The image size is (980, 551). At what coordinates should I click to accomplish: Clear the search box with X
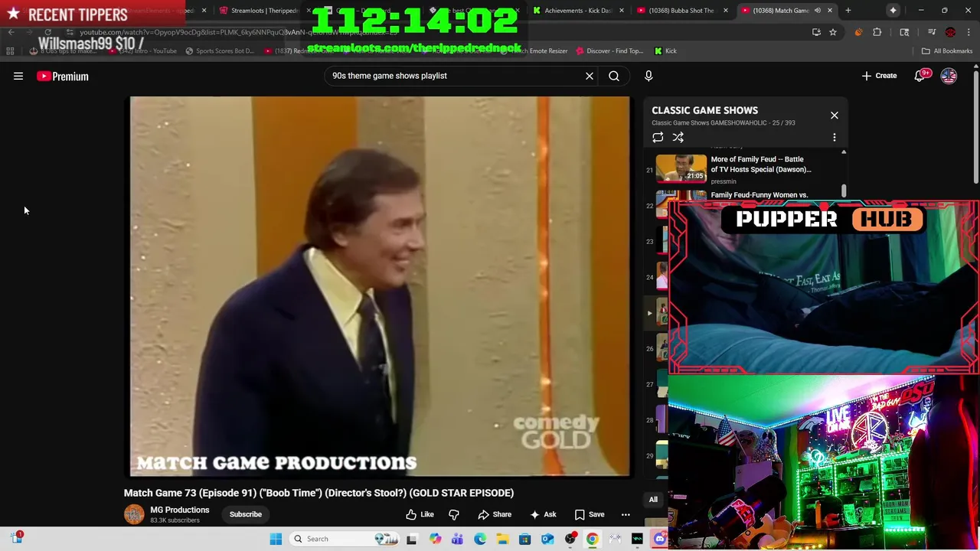(590, 76)
